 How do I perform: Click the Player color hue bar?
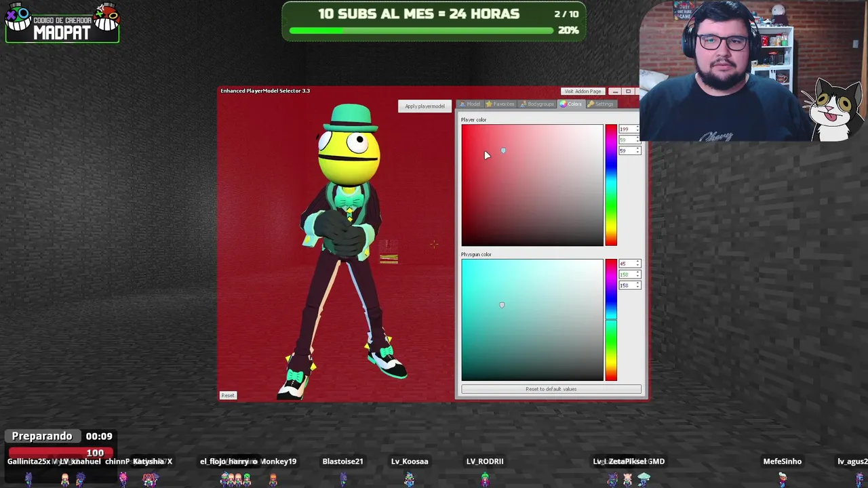tap(611, 185)
